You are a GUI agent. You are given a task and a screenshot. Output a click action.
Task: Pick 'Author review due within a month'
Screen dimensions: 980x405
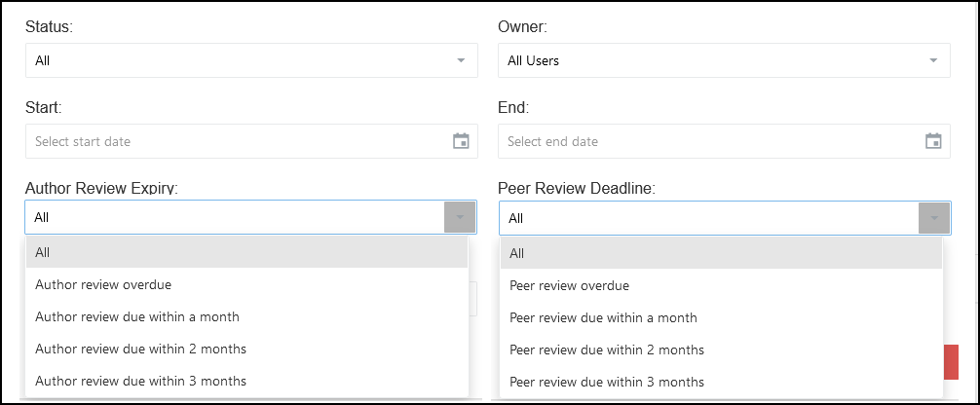click(x=246, y=316)
